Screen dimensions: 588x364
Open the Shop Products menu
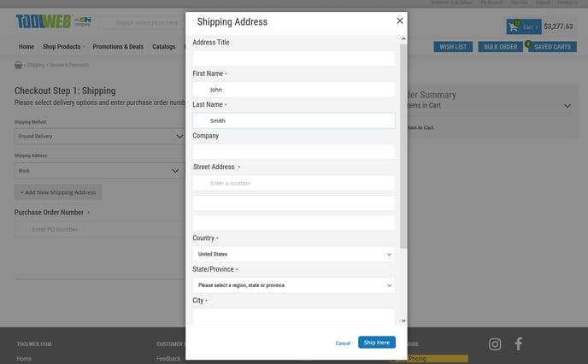tap(63, 47)
